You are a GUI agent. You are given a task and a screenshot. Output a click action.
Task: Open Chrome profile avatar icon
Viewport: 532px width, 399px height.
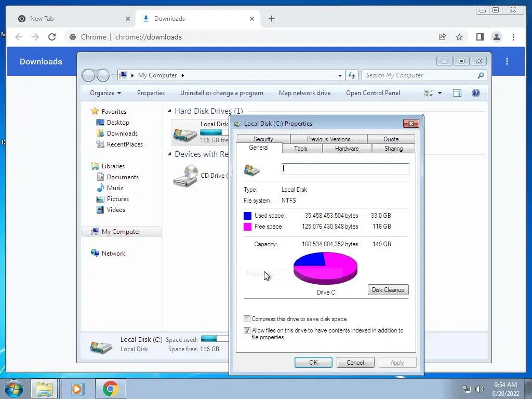(x=496, y=37)
